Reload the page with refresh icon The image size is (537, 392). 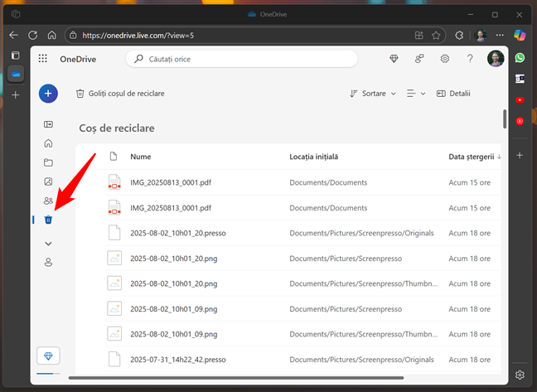point(33,35)
